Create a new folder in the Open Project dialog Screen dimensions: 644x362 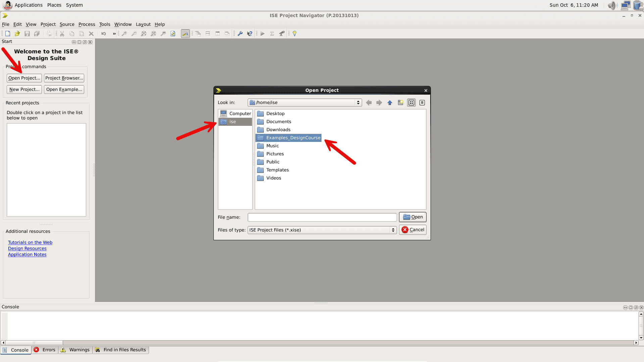click(400, 103)
